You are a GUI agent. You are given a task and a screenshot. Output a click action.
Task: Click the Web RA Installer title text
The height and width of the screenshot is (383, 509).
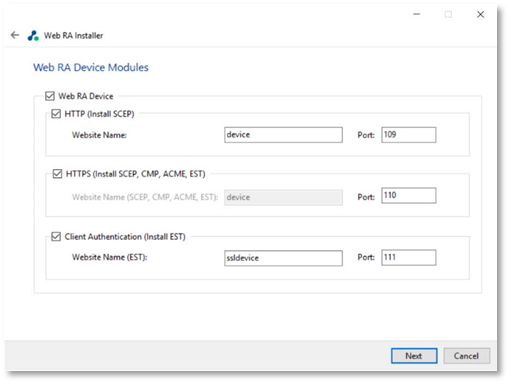[x=74, y=35]
